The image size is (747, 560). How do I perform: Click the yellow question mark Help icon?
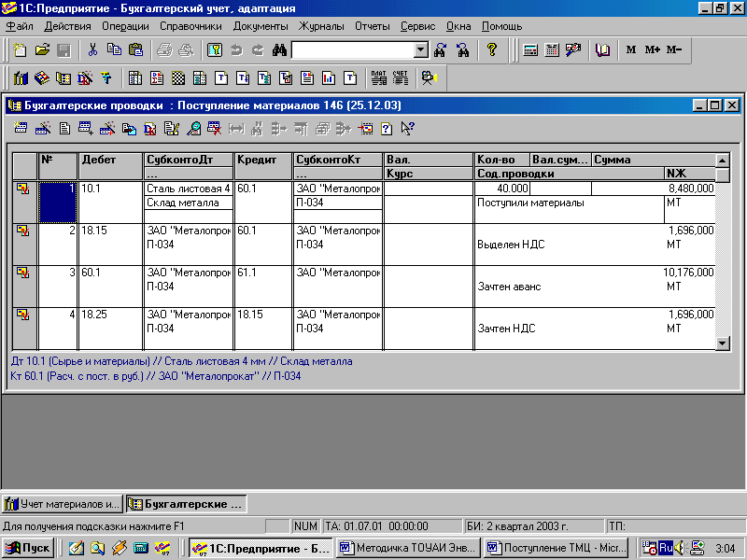point(492,50)
